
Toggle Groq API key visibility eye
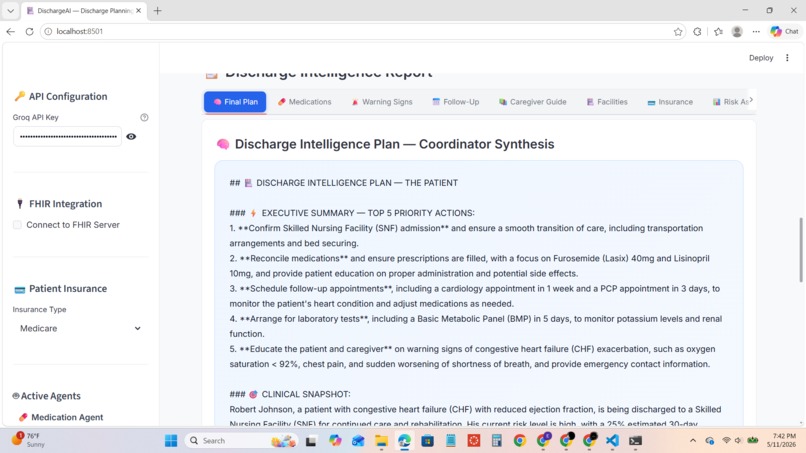click(131, 136)
